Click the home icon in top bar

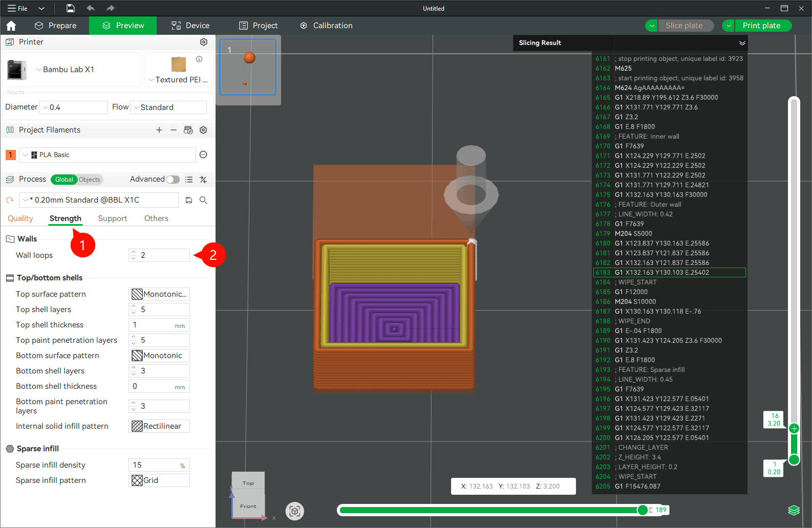(x=11, y=26)
